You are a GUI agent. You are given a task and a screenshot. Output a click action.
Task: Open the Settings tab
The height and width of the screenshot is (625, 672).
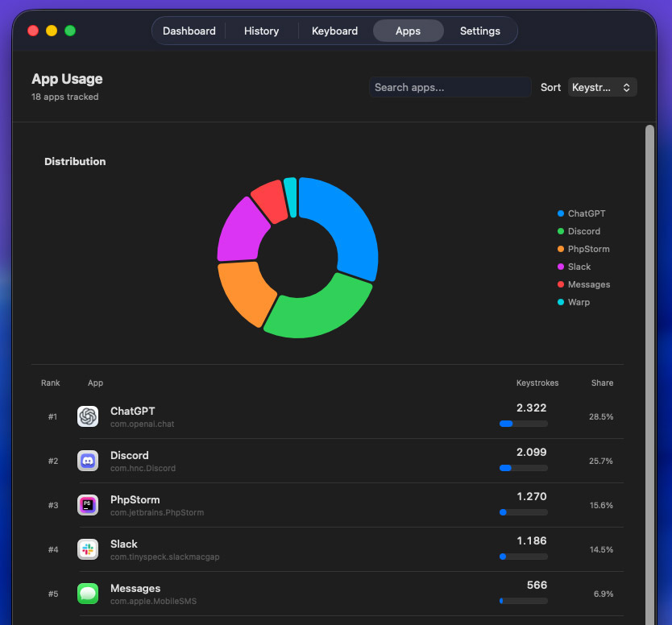pyautogui.click(x=480, y=31)
